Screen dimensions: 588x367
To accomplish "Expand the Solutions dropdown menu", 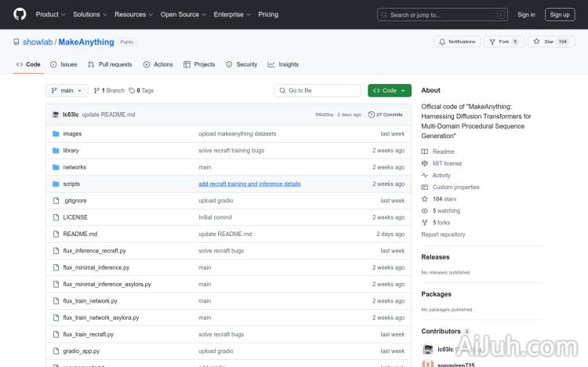I will coord(89,14).
